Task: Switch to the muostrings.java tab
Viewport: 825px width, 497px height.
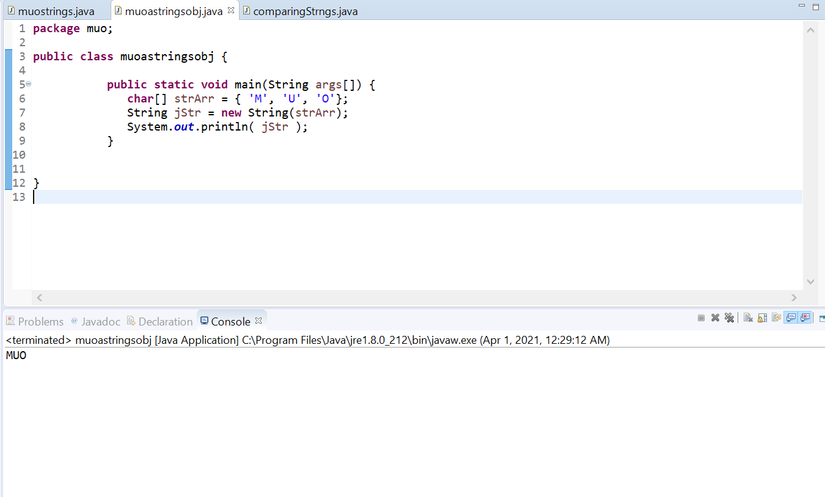Action: pyautogui.click(x=51, y=11)
